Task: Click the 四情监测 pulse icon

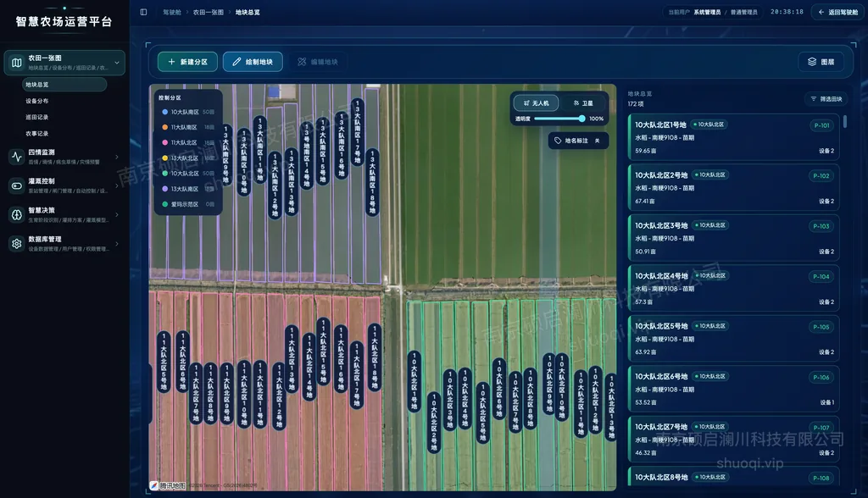Action: click(x=17, y=157)
